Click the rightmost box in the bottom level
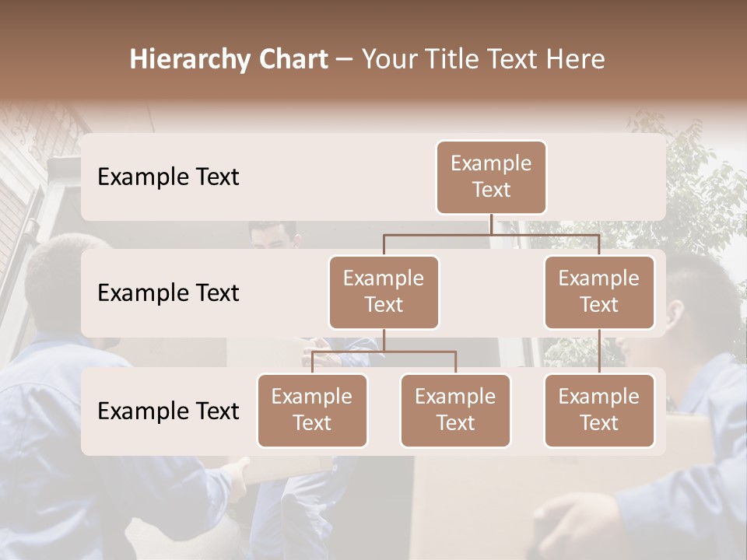This screenshot has width=747, height=560. [599, 410]
